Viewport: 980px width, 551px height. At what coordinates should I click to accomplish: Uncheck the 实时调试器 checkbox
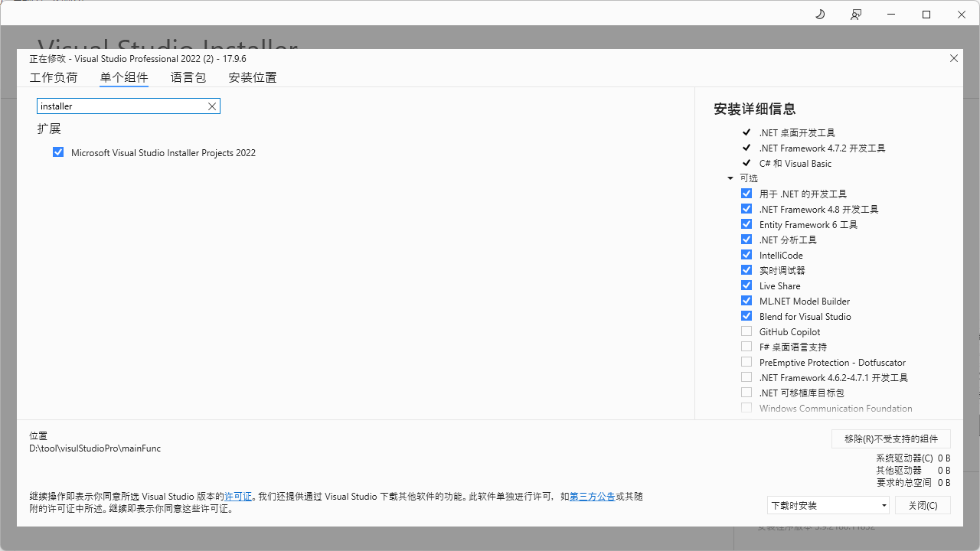pyautogui.click(x=746, y=270)
